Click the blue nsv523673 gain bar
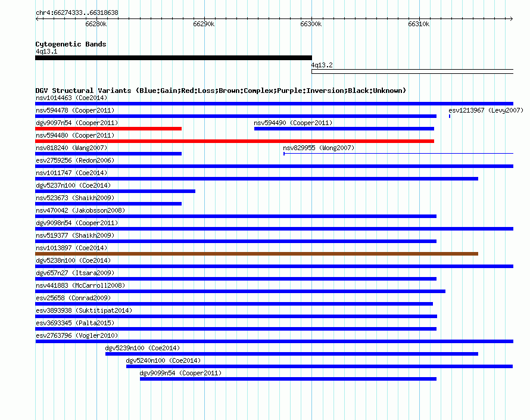Image resolution: width=530 pixels, height=420 pixels. pos(108,204)
